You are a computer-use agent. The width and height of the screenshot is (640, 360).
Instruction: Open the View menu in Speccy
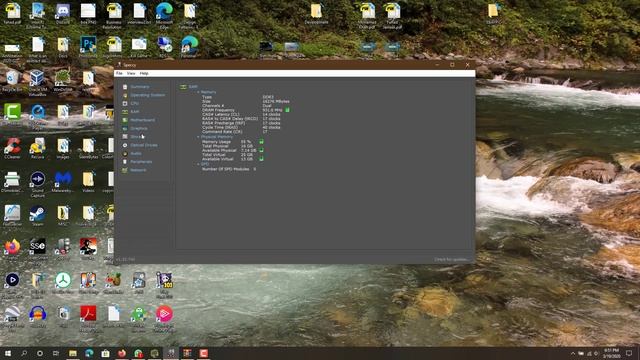click(x=131, y=73)
